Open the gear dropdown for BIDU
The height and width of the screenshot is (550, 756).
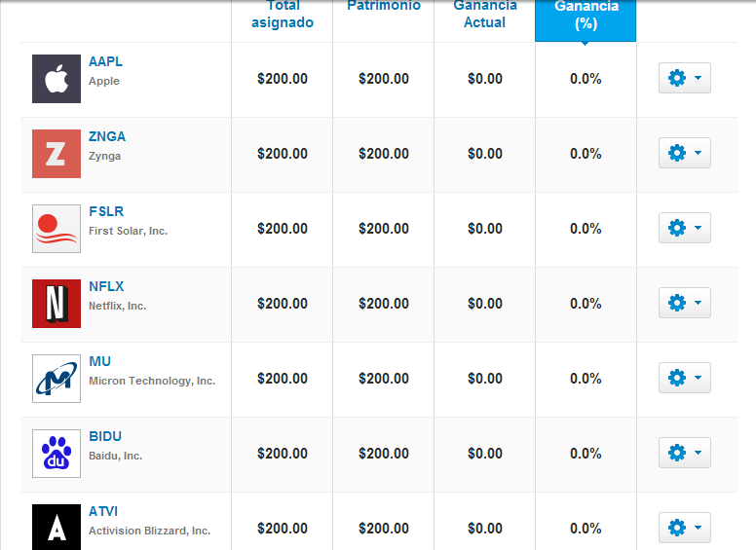tap(685, 453)
